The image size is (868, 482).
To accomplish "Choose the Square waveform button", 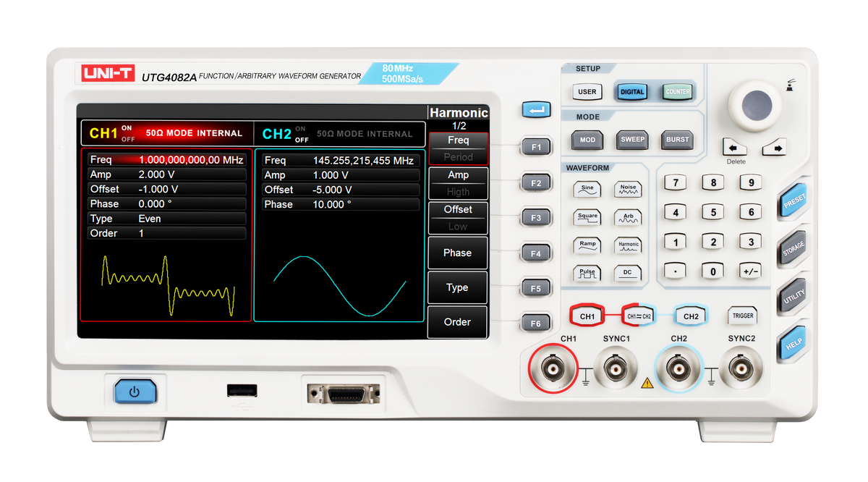I will click(x=587, y=217).
